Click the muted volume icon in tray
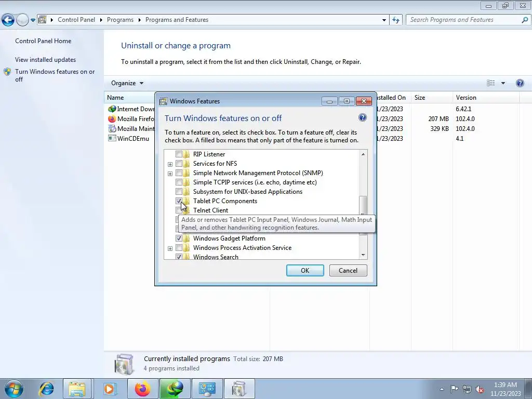 click(480, 389)
